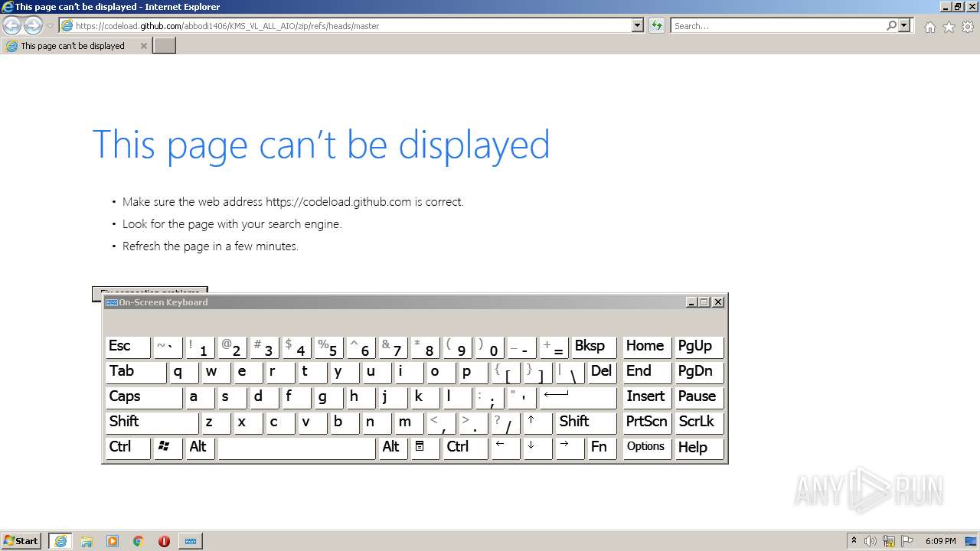Click the Search box in Internet Explorer
Image resolution: width=980 pixels, height=551 pixels.
(777, 25)
